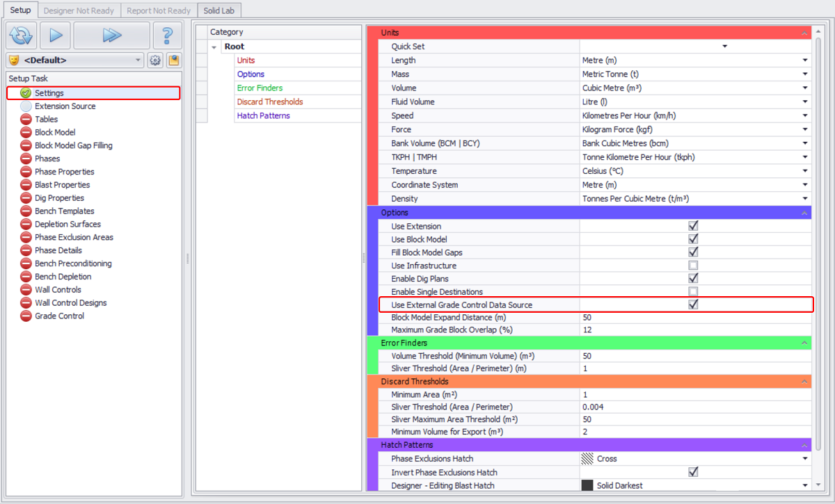The width and height of the screenshot is (835, 504).
Task: Collapse the Root tree node
Action: pyautogui.click(x=215, y=47)
